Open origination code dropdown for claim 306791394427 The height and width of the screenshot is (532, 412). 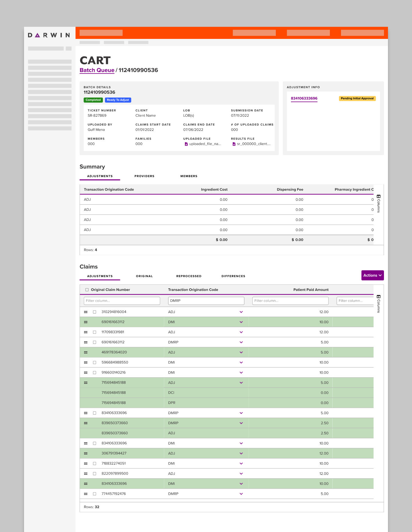241,453
